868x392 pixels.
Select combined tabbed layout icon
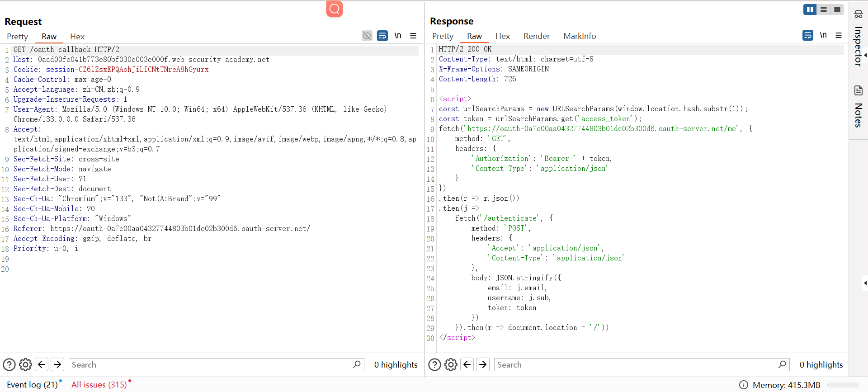click(837, 9)
